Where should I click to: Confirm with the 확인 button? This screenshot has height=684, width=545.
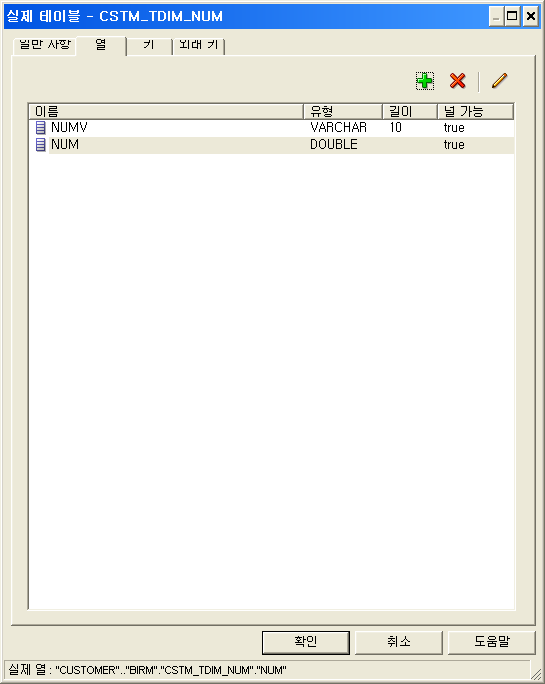(x=305, y=642)
